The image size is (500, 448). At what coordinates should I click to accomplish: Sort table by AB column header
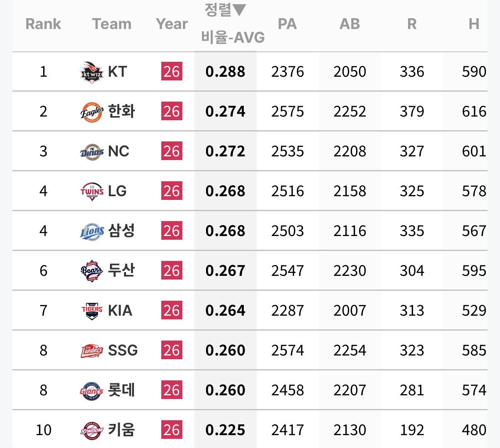pos(350,24)
